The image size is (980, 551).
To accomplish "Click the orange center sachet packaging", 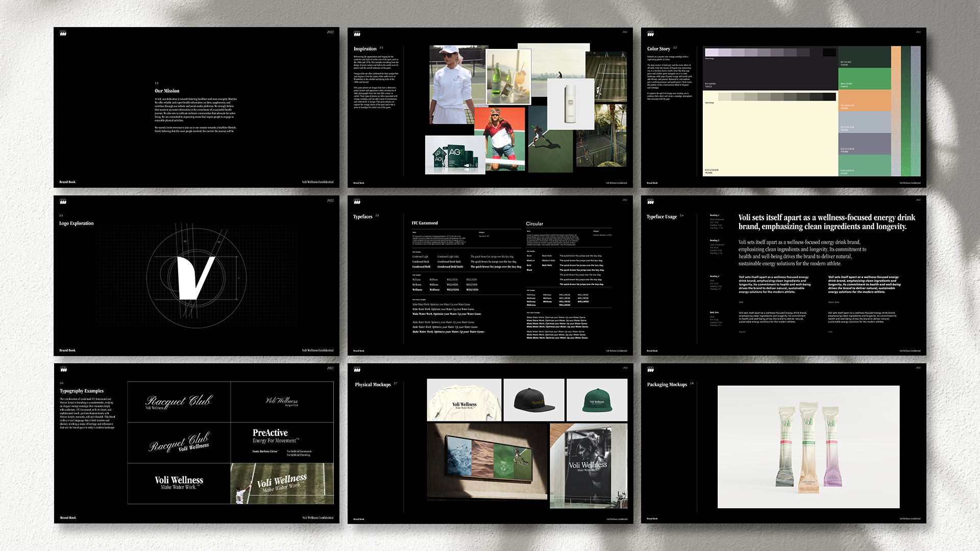I will 808,447.
